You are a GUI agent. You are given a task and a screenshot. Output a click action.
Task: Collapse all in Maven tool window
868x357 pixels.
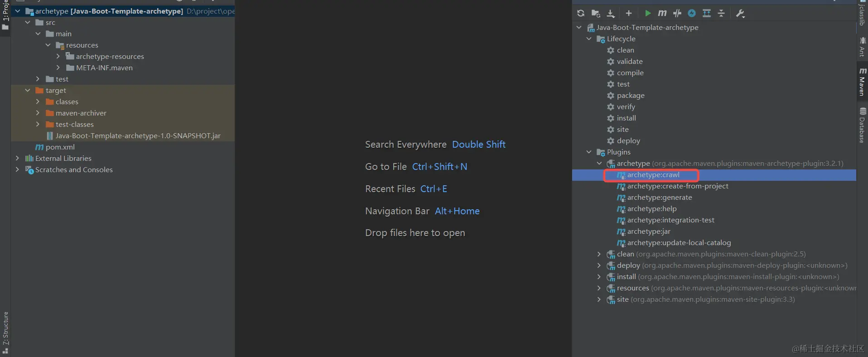click(721, 13)
